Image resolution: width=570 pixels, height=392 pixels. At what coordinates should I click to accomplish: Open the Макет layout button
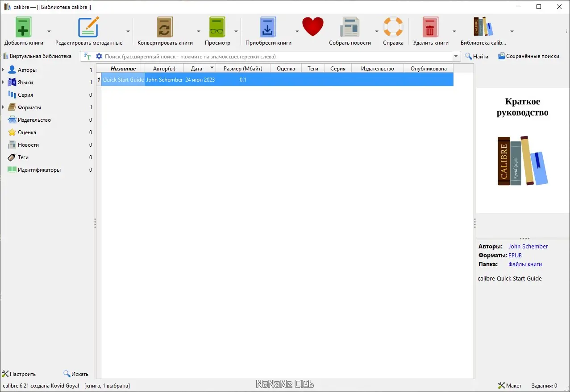tap(510, 385)
